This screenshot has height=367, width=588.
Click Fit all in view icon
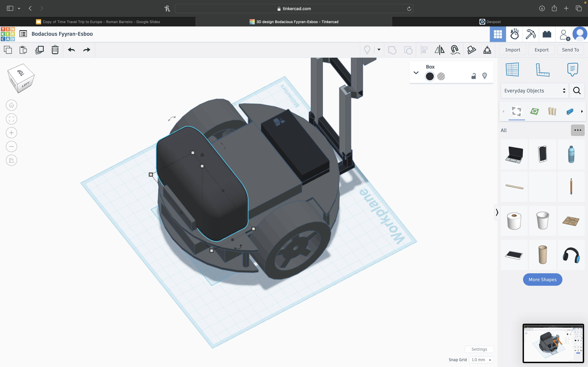click(x=11, y=119)
